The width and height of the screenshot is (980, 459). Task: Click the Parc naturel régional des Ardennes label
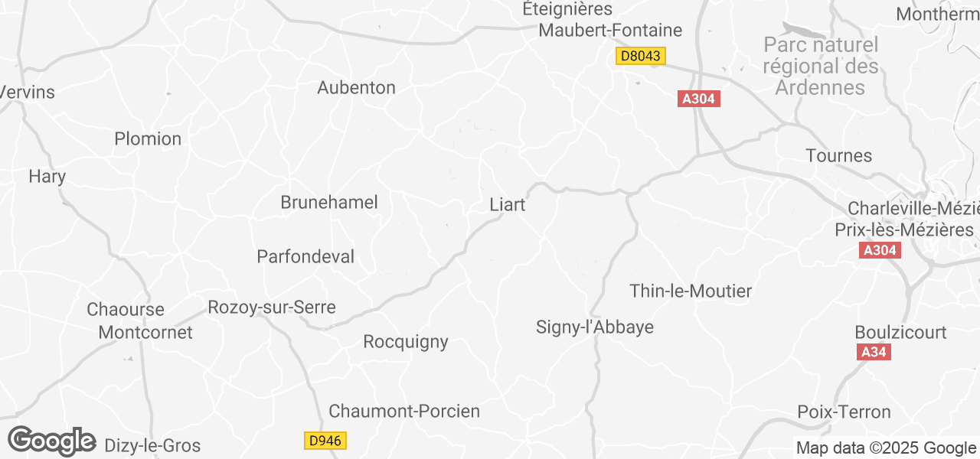click(x=821, y=66)
